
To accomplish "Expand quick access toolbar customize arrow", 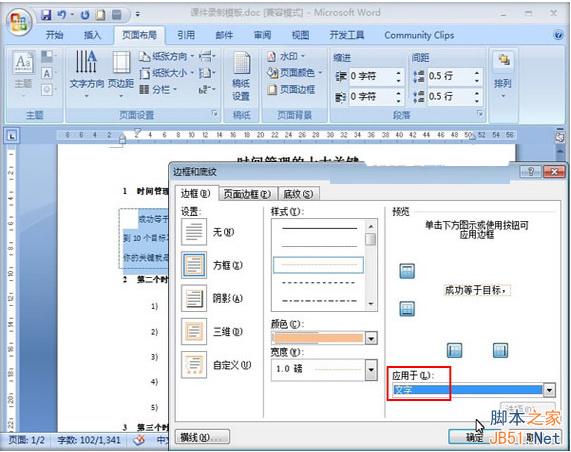I will (138, 15).
